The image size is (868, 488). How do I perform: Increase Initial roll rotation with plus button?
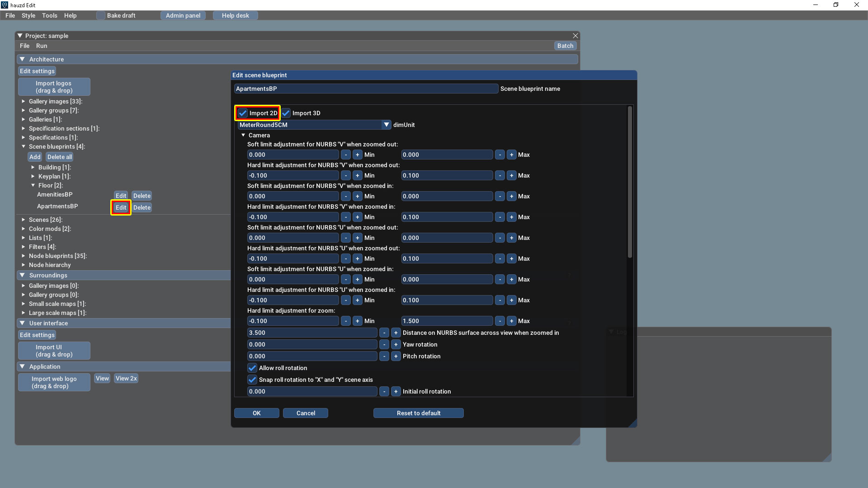pos(396,391)
